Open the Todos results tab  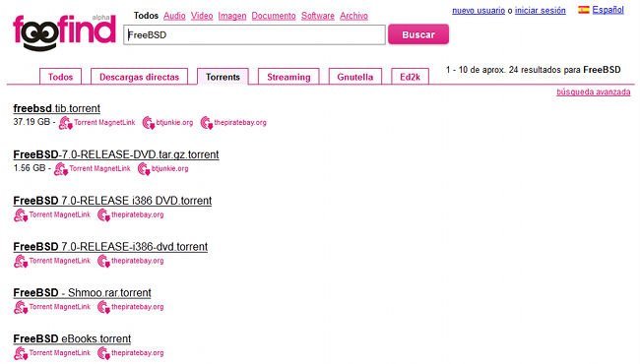[60, 77]
